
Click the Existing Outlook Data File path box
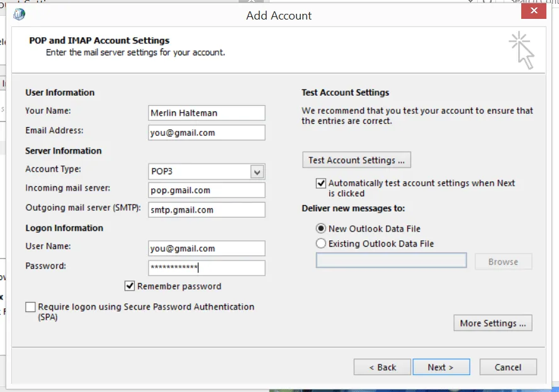tap(390, 261)
